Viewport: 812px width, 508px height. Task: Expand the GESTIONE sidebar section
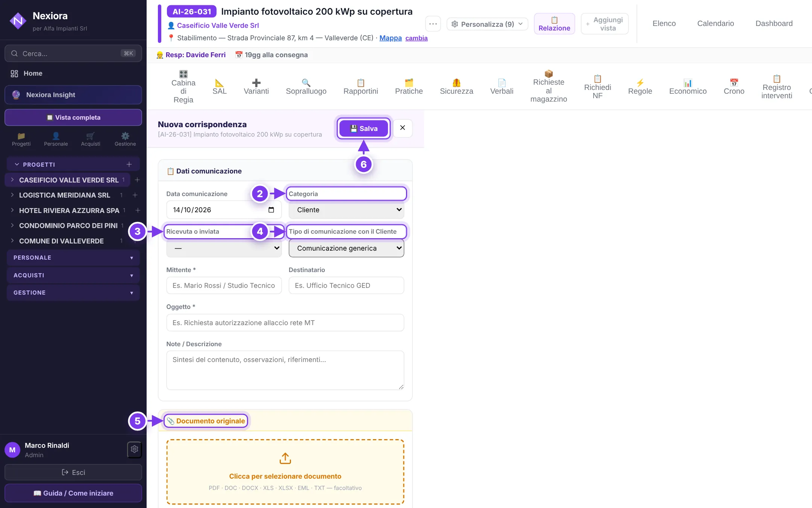point(73,293)
